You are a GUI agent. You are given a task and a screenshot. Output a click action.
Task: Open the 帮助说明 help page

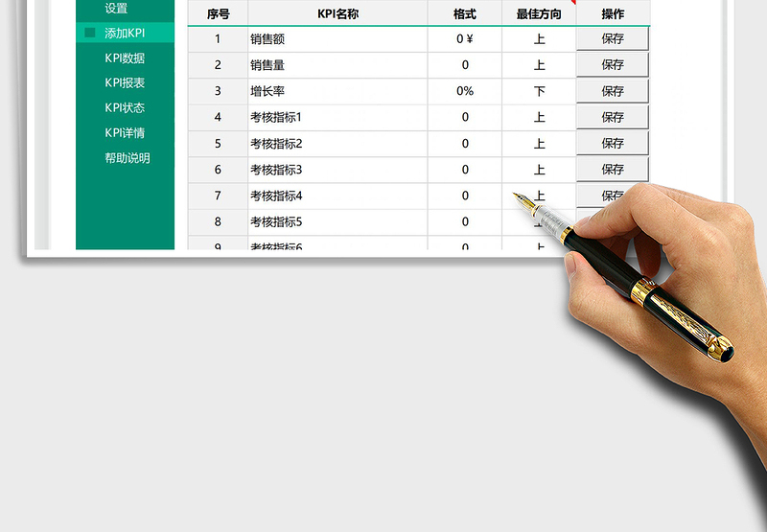[128, 158]
